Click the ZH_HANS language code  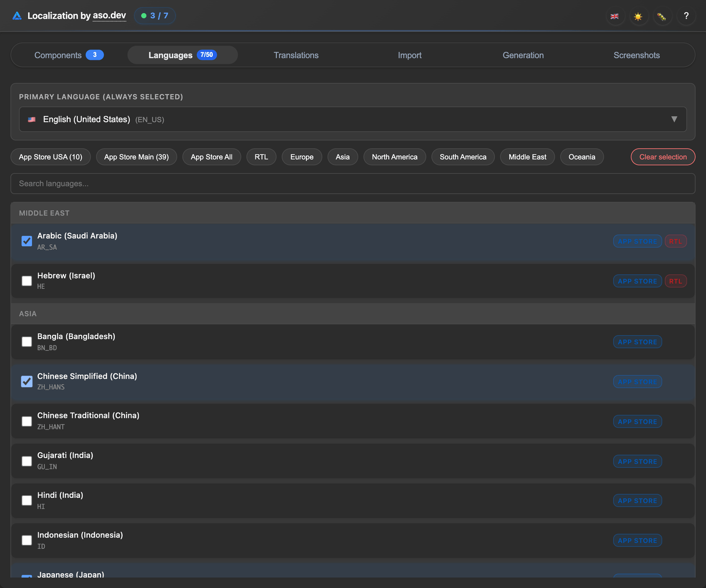pyautogui.click(x=51, y=387)
